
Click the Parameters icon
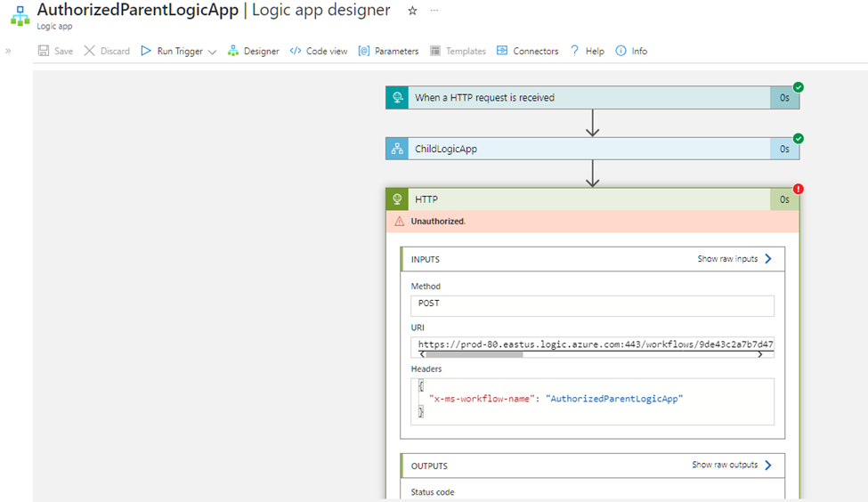tap(364, 51)
